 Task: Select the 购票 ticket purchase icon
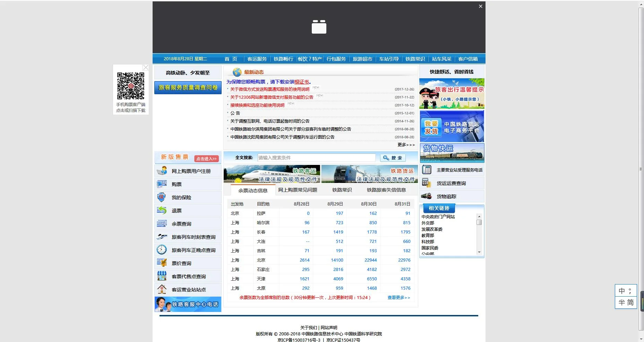(162, 184)
